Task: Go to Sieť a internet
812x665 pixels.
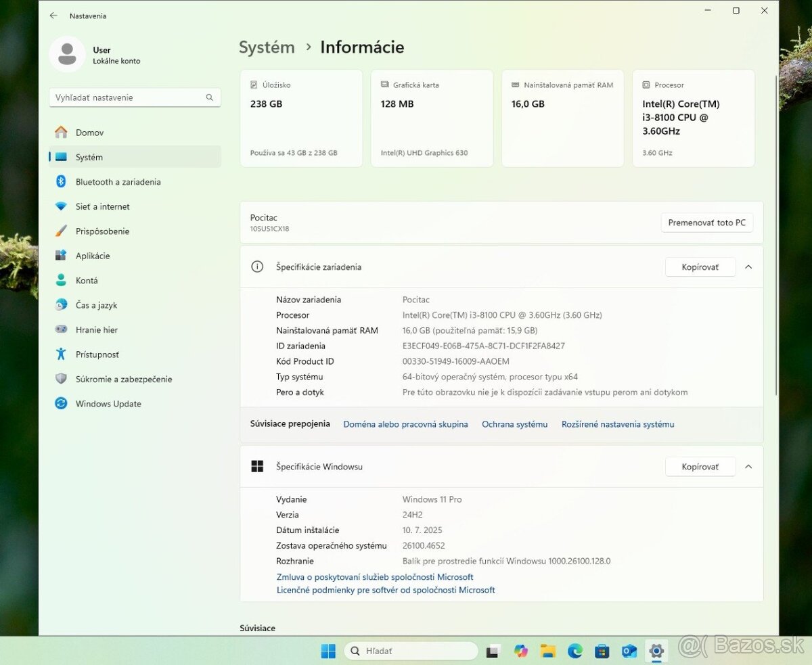Action: [135, 206]
